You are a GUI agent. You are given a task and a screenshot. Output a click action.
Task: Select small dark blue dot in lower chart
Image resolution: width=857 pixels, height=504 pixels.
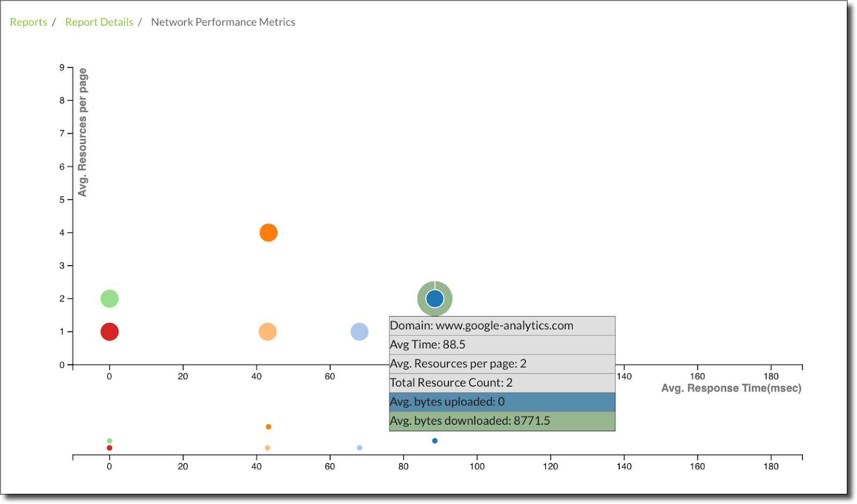point(435,441)
